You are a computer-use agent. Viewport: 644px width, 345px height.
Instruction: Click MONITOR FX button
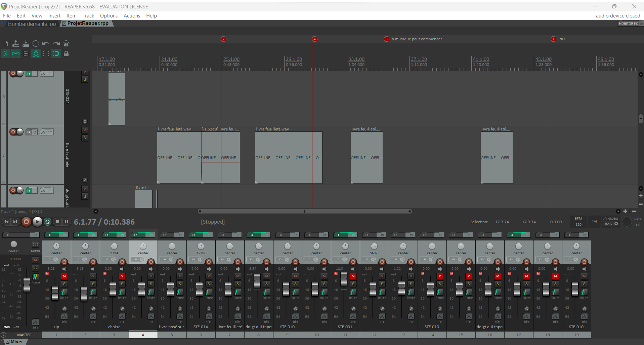tap(628, 24)
